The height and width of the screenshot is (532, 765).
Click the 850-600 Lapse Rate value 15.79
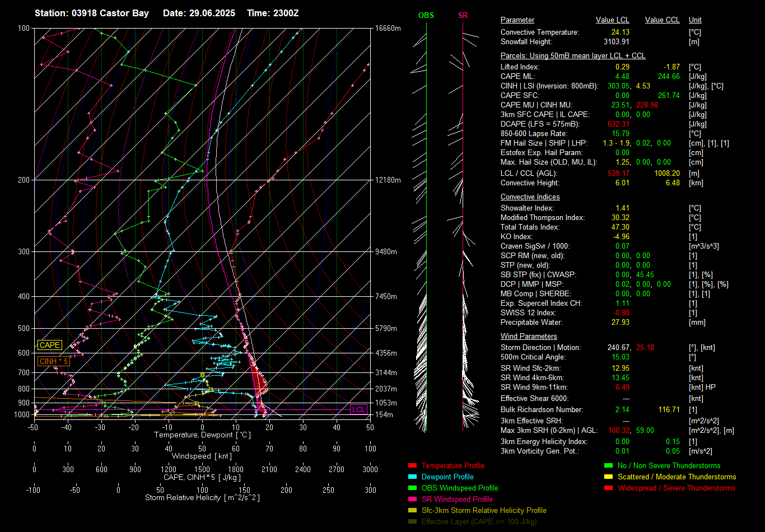tap(621, 133)
